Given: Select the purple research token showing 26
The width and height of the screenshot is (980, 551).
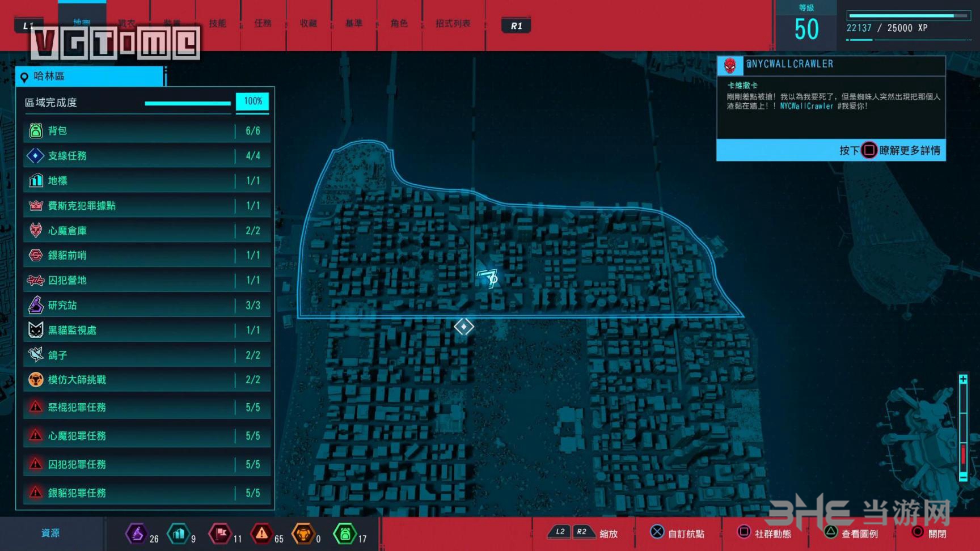Looking at the screenshot, I should 137,533.
